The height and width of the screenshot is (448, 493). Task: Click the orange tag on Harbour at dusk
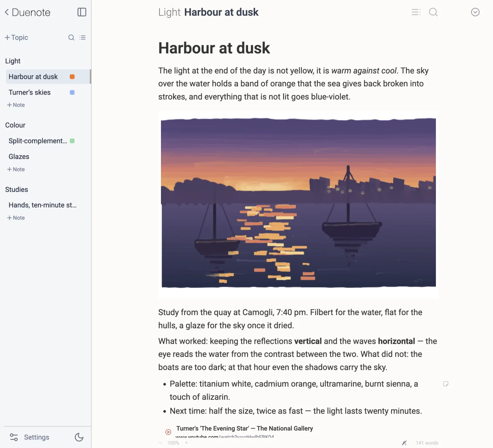72,77
